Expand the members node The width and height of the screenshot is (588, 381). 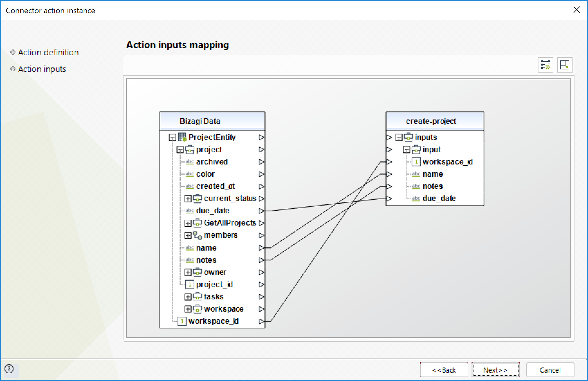[188, 235]
